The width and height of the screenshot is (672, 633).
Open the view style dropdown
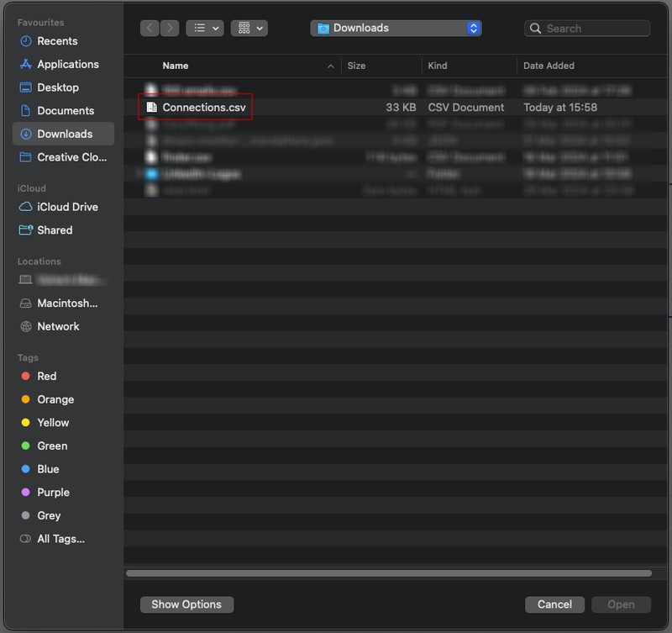click(x=205, y=28)
